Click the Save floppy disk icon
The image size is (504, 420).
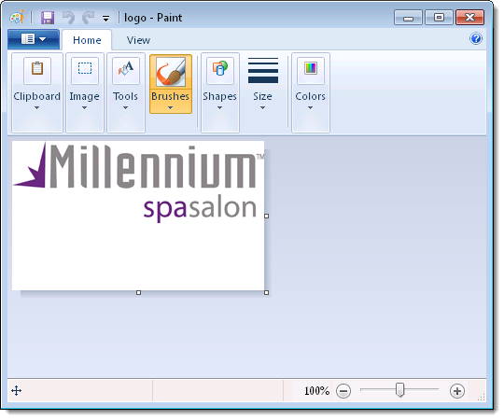[x=48, y=18]
